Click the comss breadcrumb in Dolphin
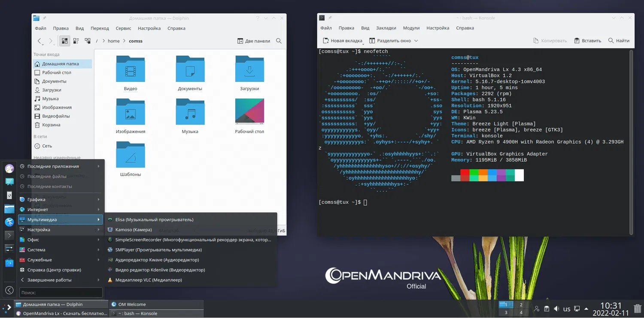644x318 pixels. point(136,41)
